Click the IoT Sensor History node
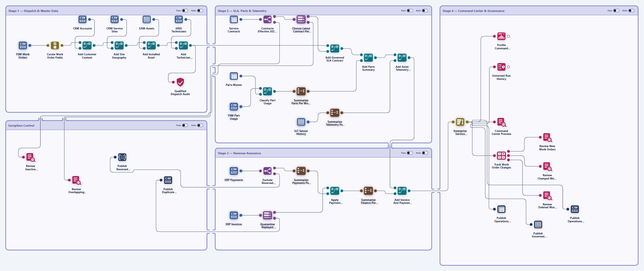 point(301,122)
